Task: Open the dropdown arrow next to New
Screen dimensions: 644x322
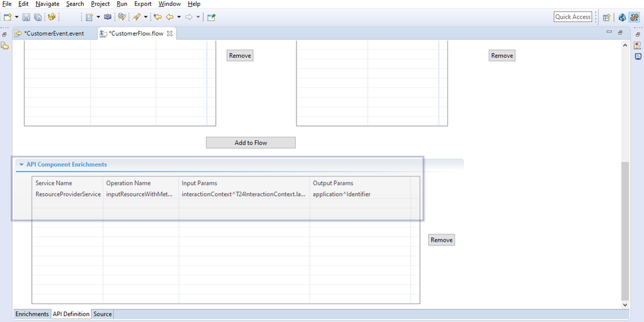Action: (x=16, y=17)
